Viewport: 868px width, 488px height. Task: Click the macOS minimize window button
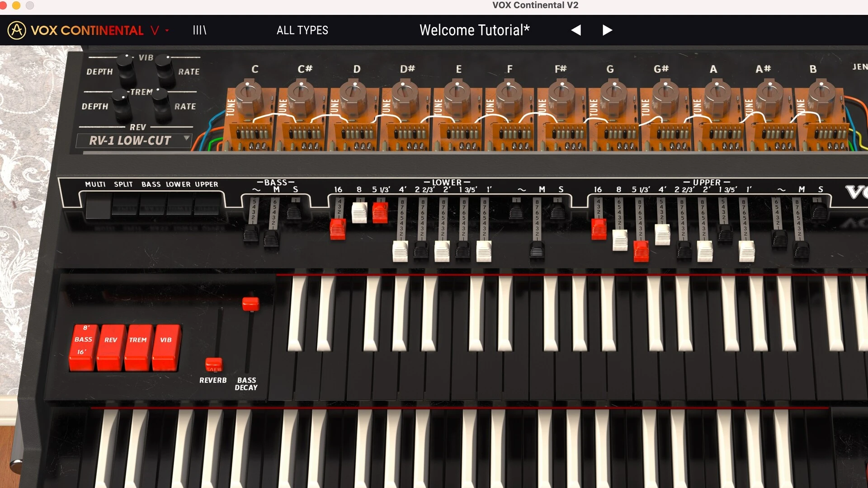click(16, 5)
